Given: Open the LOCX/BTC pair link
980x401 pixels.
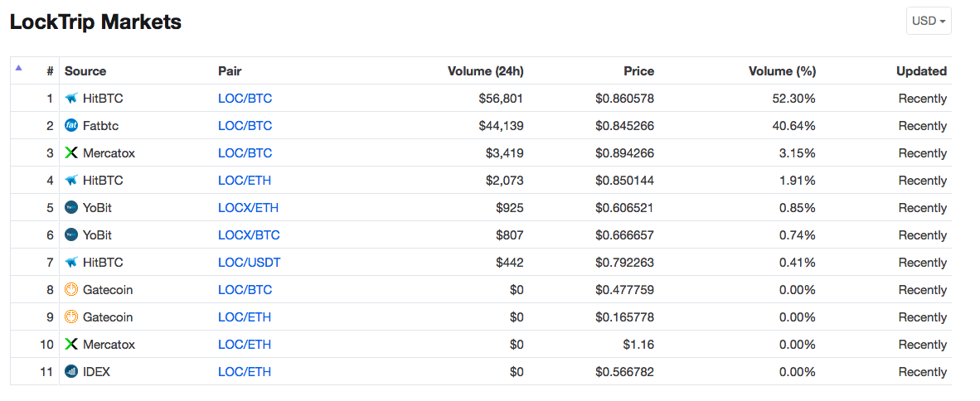Looking at the screenshot, I should coord(249,235).
